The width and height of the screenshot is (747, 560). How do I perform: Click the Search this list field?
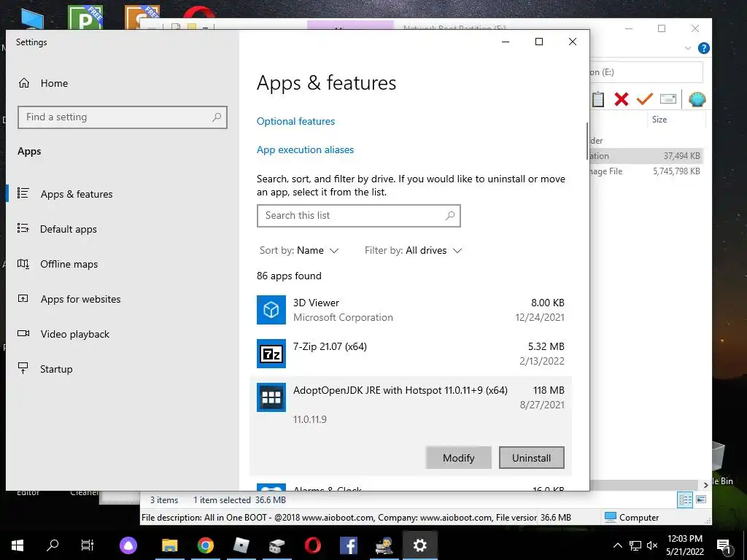pos(358,216)
